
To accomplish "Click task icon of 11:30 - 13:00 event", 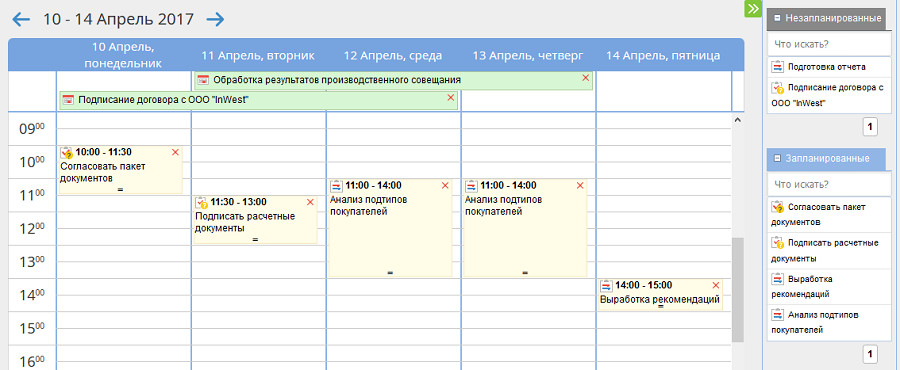I will pos(201,202).
